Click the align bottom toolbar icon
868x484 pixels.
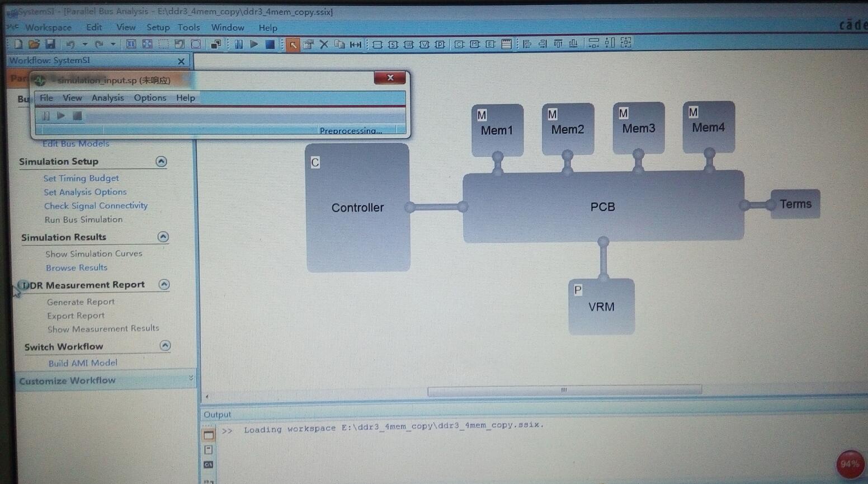click(574, 44)
